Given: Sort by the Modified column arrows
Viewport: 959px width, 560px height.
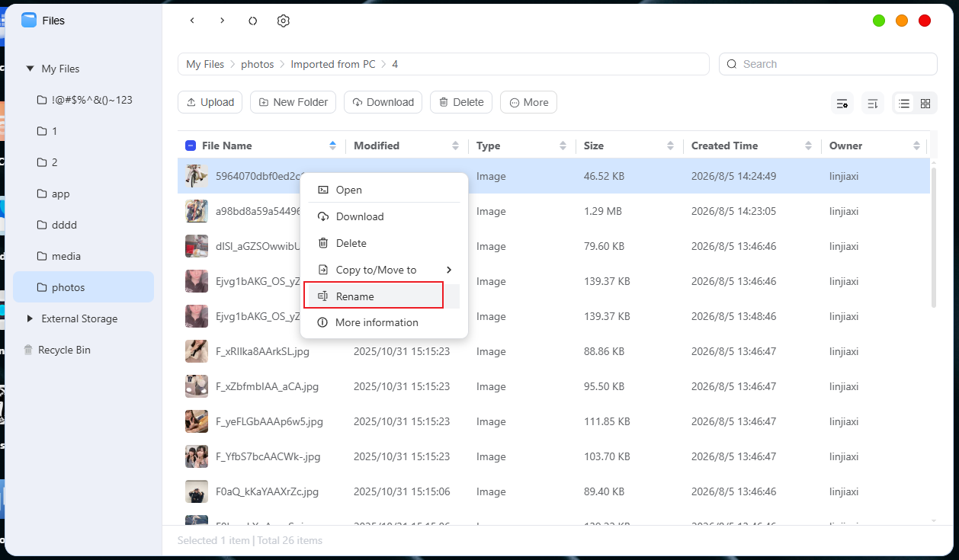Looking at the screenshot, I should pos(455,146).
